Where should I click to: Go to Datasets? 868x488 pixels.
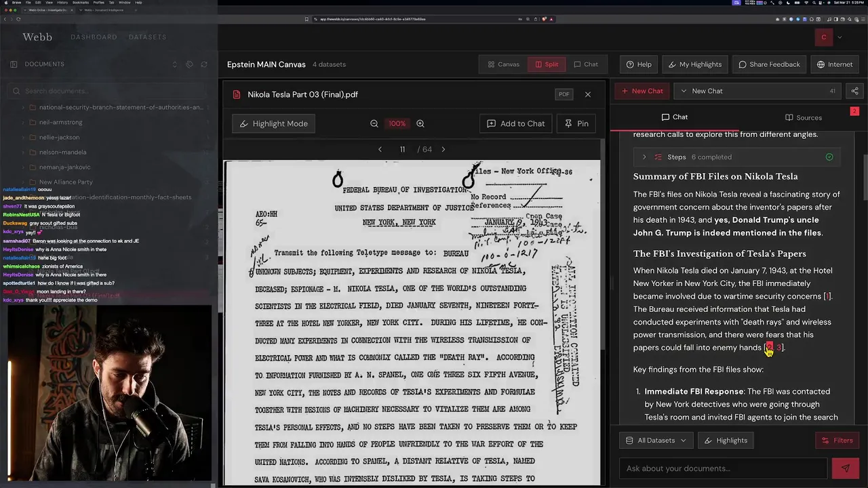(x=147, y=37)
